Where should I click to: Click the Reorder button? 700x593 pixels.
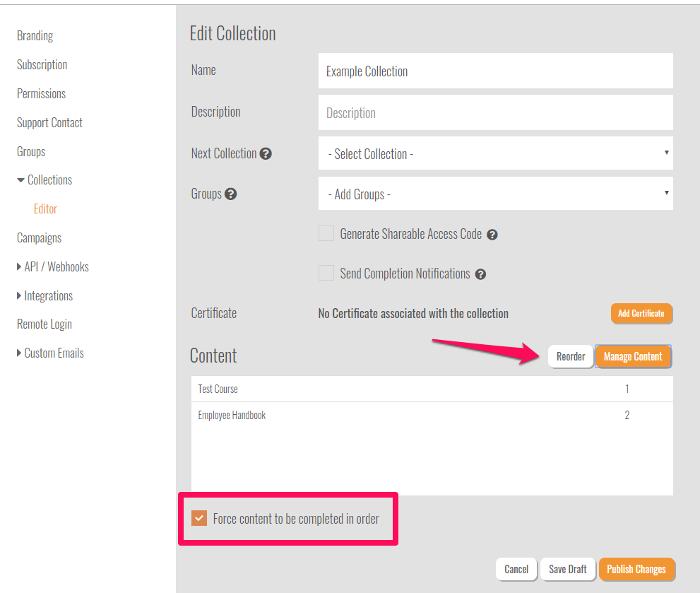570,357
